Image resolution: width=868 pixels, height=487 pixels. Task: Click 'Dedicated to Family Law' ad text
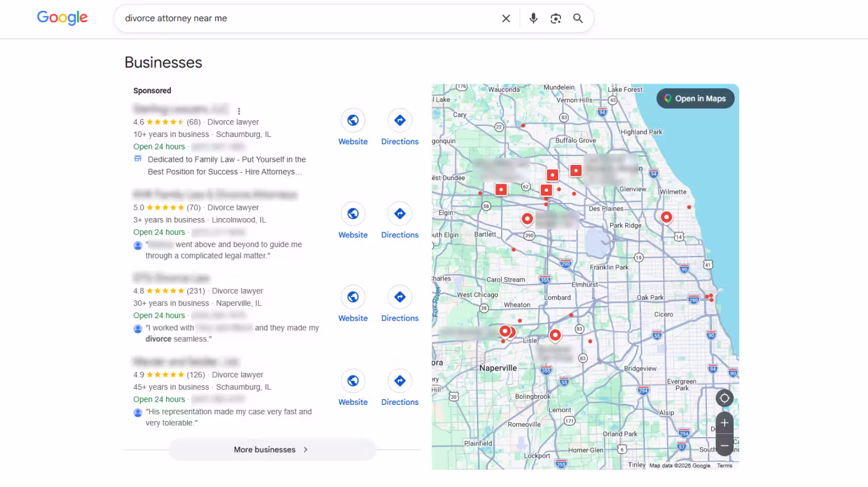[x=227, y=165]
